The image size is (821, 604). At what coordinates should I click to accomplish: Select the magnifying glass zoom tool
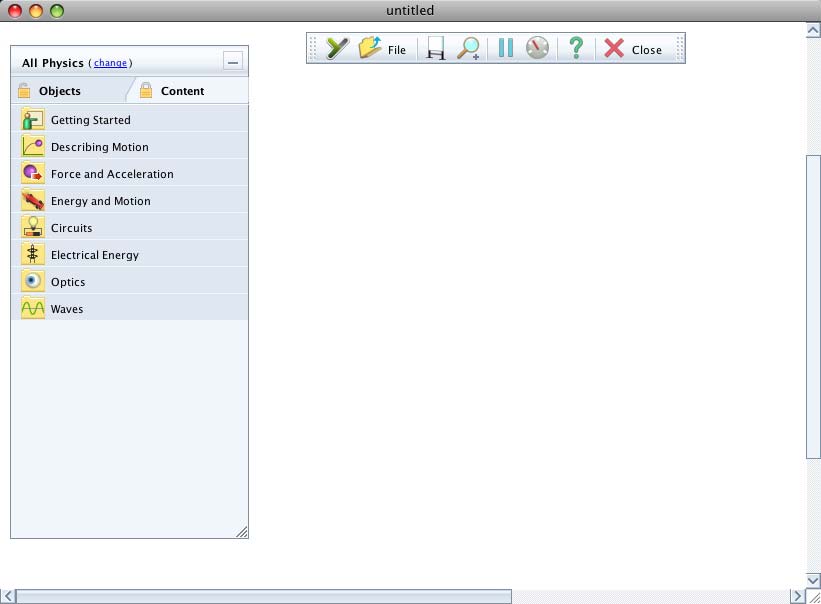468,48
